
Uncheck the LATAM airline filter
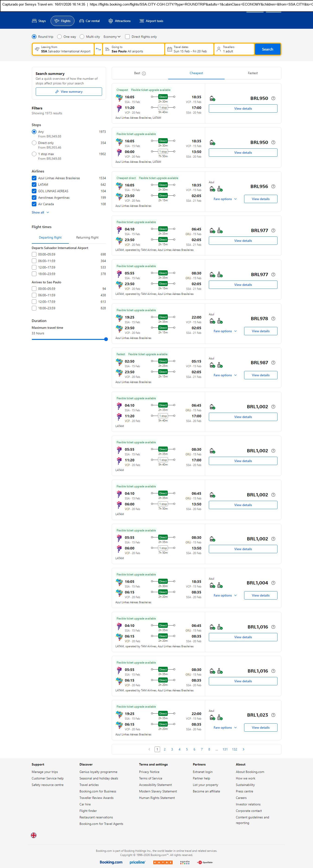(x=34, y=185)
